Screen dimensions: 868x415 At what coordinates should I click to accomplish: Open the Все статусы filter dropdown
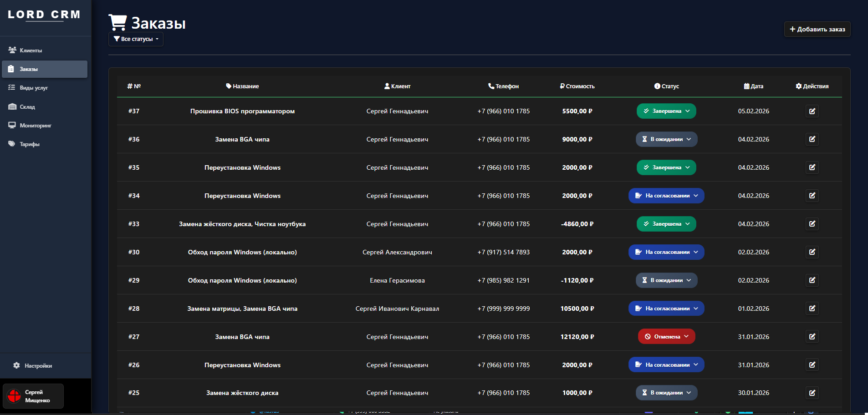136,39
